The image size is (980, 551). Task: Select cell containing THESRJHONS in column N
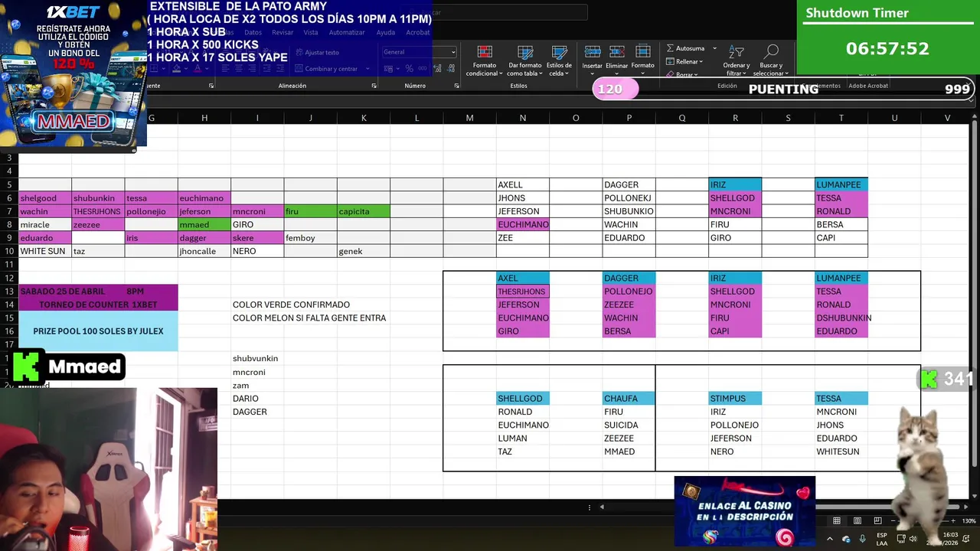click(x=523, y=292)
